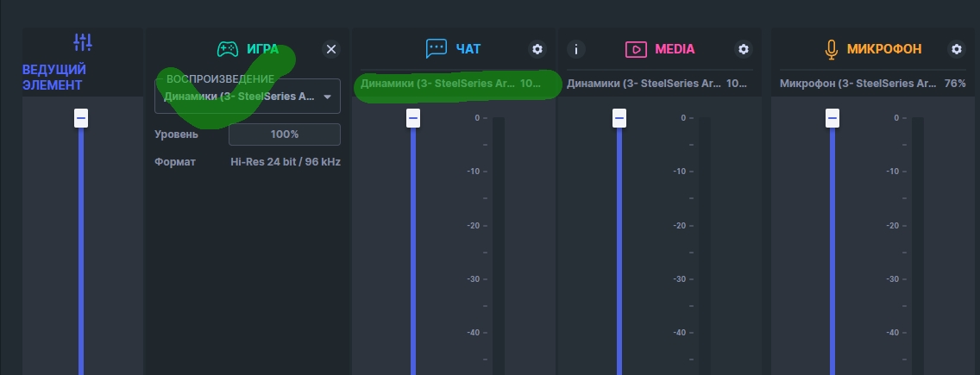Click the info icon next to Media
Image resolution: width=980 pixels, height=375 pixels.
pyautogui.click(x=576, y=49)
